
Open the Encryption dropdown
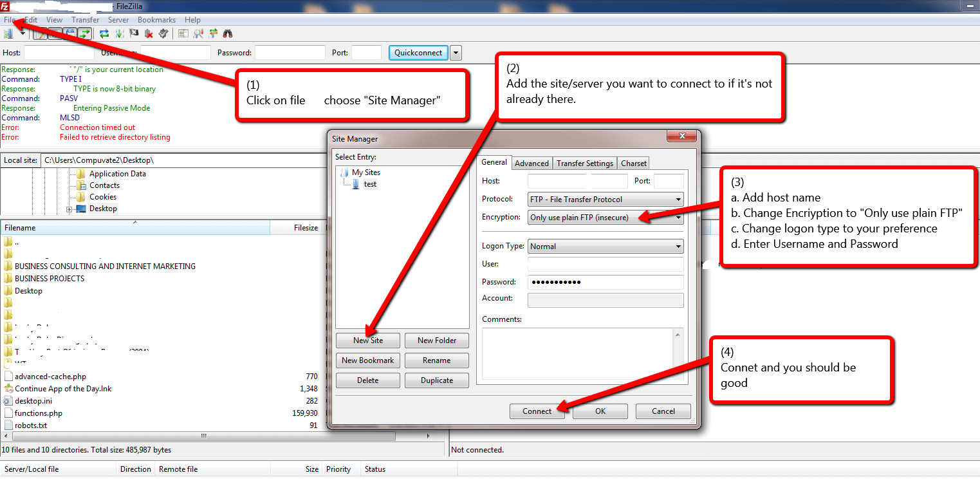click(x=606, y=218)
